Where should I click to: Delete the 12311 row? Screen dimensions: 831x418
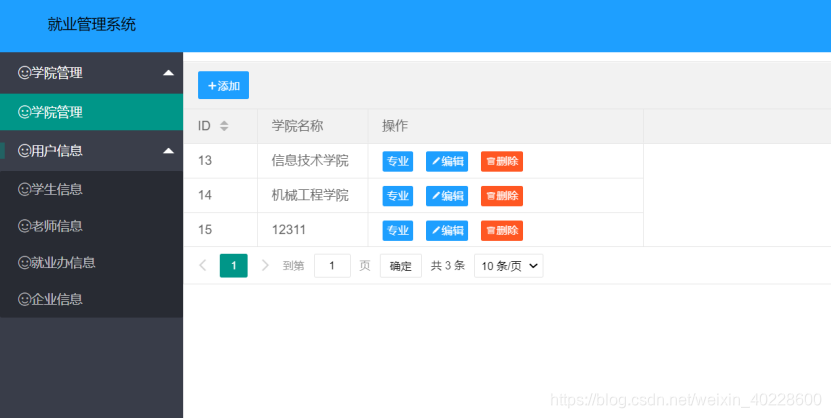coord(502,230)
